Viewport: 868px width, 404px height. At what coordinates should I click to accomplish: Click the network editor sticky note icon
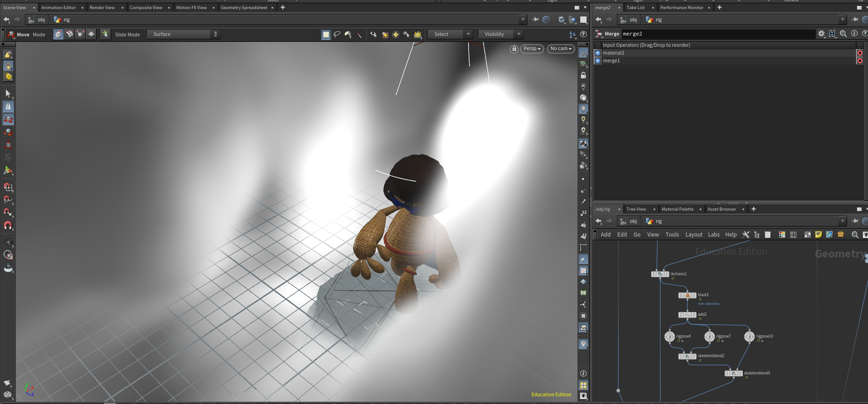(818, 235)
